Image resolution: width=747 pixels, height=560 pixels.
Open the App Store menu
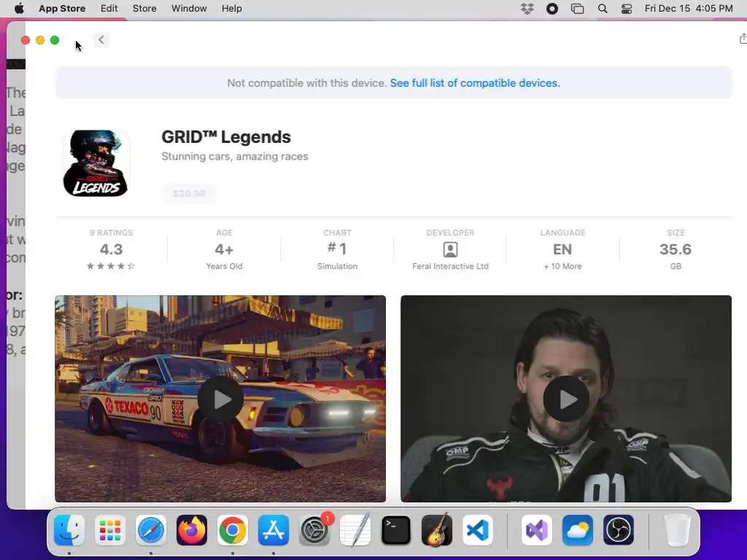[62, 9]
